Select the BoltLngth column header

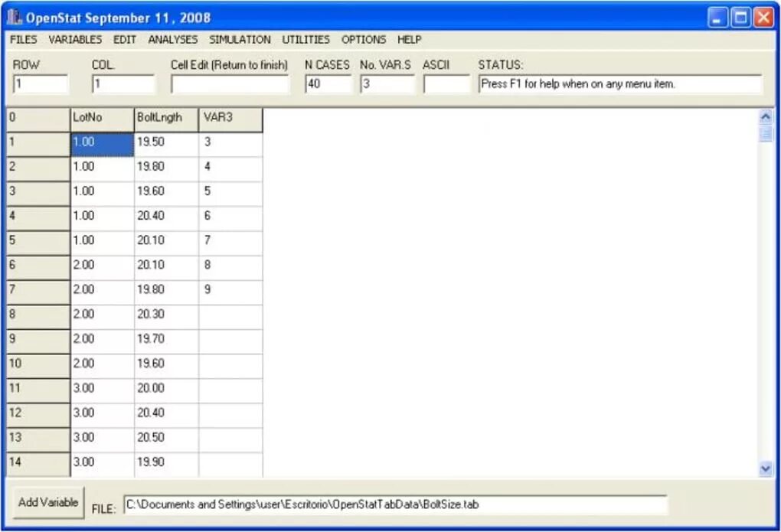click(x=166, y=120)
